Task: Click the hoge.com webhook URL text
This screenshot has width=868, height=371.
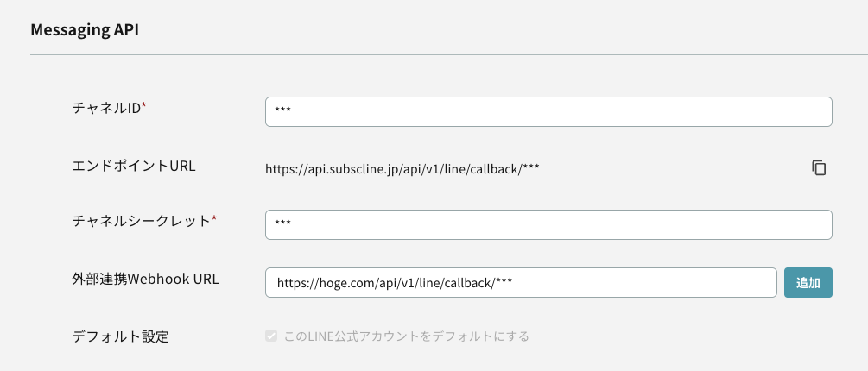Action: (x=394, y=283)
